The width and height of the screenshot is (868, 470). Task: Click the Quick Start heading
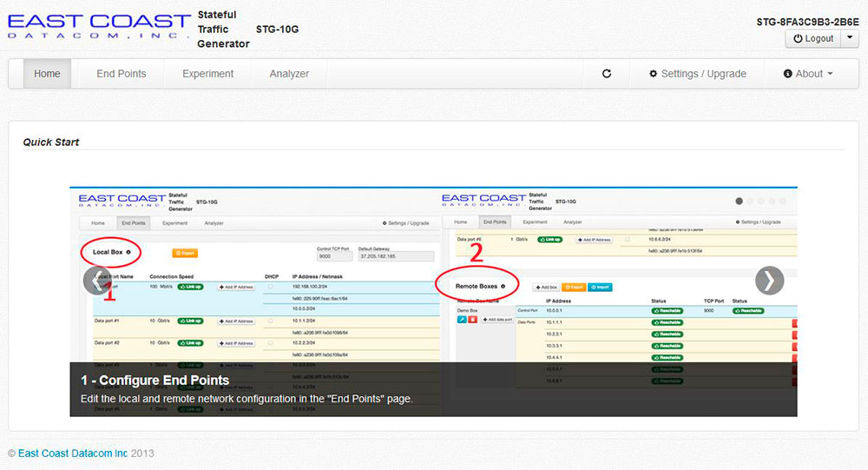pos(51,142)
